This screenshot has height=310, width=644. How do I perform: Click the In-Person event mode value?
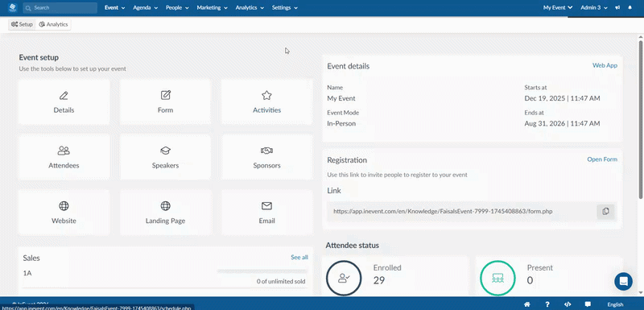tap(341, 123)
